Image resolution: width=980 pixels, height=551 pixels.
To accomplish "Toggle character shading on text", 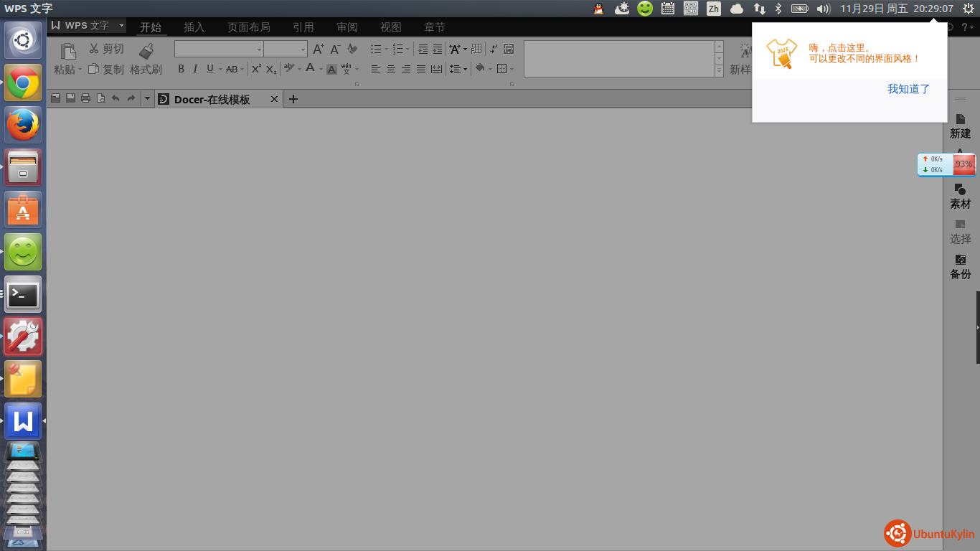I will (x=331, y=70).
